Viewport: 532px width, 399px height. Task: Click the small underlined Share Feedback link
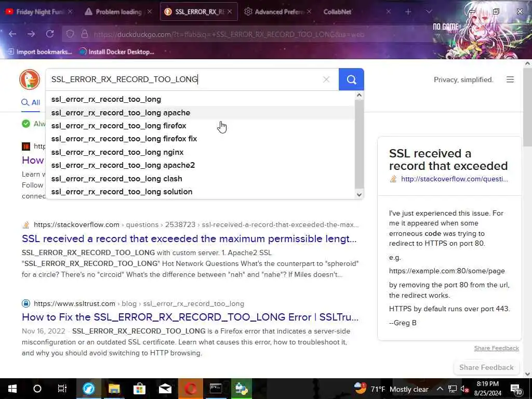(496, 349)
